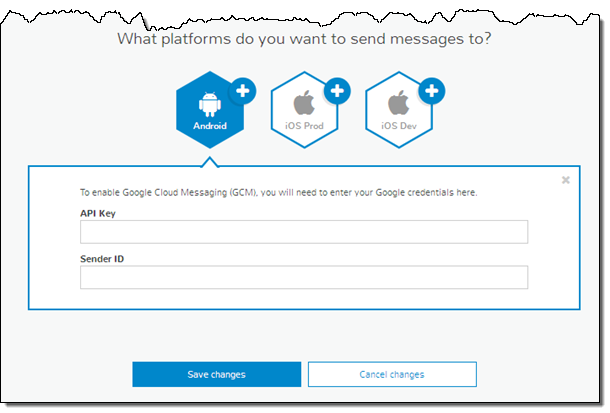Screen dimensions: 610x413
Task: Click the Google Cloud Messaging instruction text
Action: click(277, 192)
